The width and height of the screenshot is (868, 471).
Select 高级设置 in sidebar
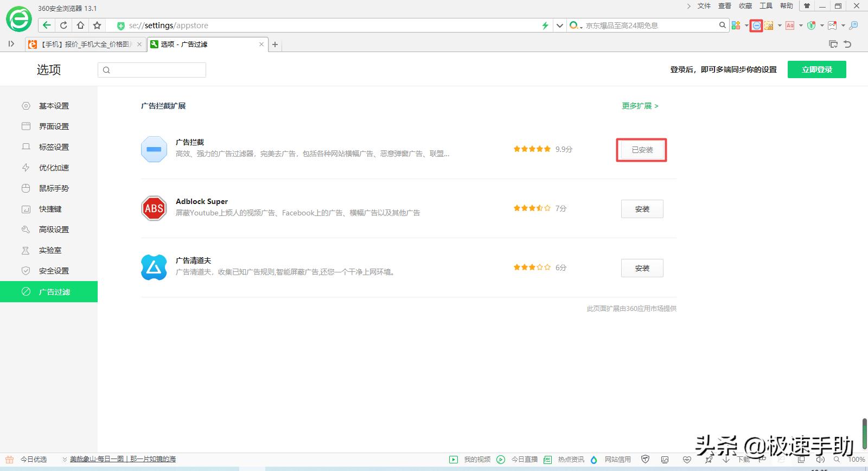(49, 230)
